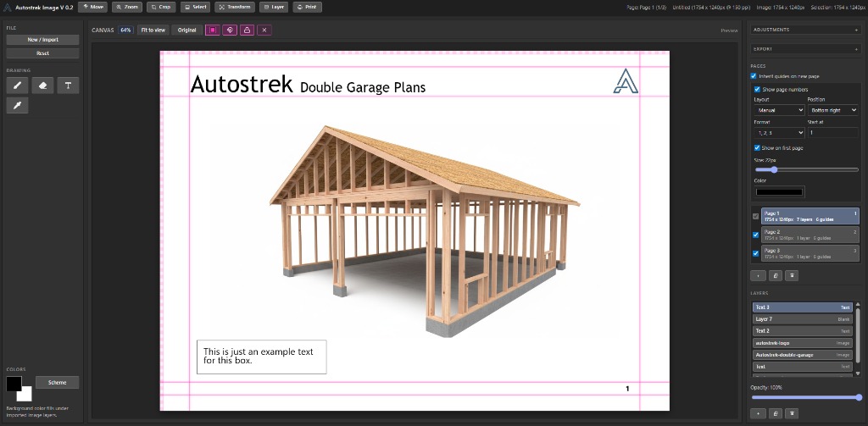Click the Reset button
This screenshot has width=868, height=426.
click(x=42, y=53)
